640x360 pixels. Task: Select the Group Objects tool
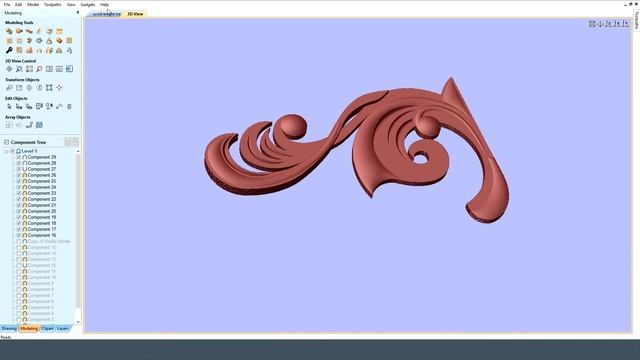point(39,107)
